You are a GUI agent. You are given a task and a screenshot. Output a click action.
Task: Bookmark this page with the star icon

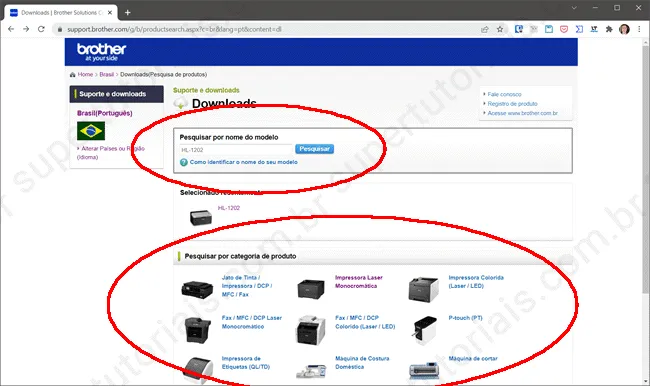tap(500, 29)
